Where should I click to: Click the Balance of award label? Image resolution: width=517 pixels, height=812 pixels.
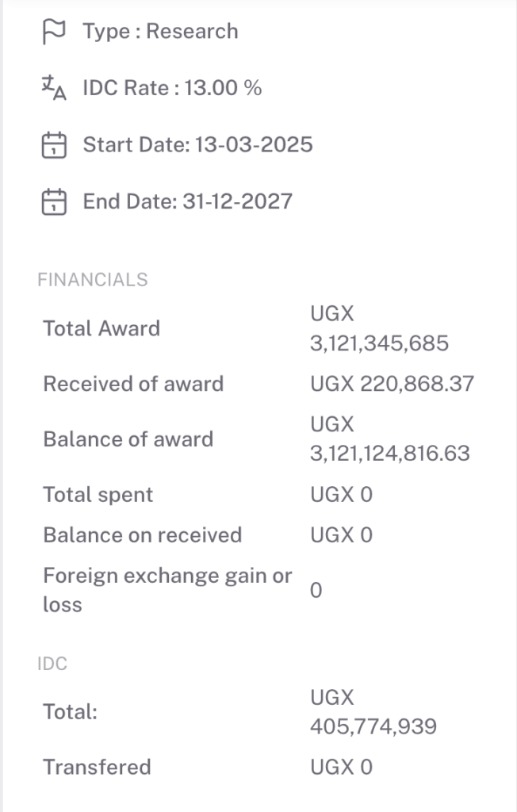[128, 439]
